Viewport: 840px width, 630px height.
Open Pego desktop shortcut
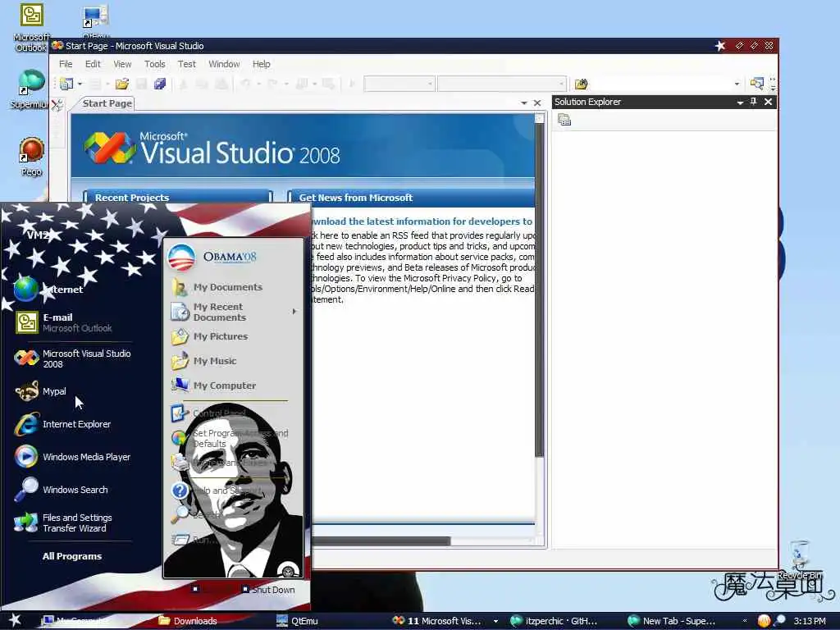pos(31,157)
